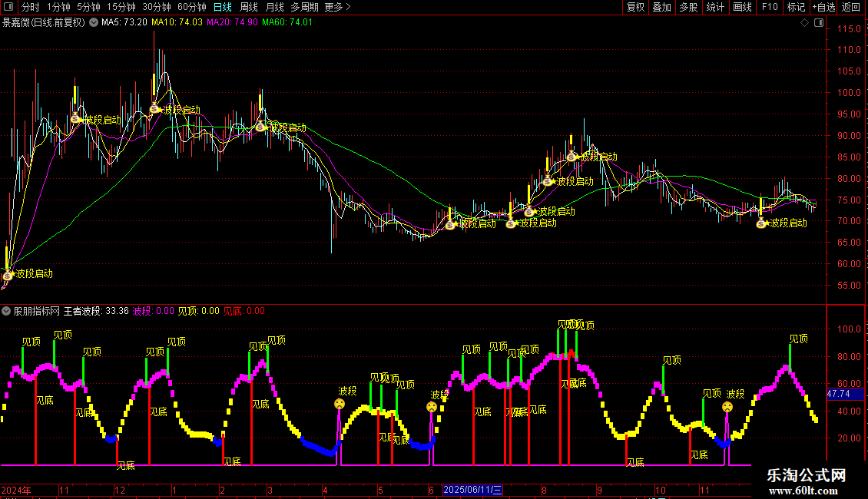Click the 叠加 overlay button

pyautogui.click(x=661, y=7)
